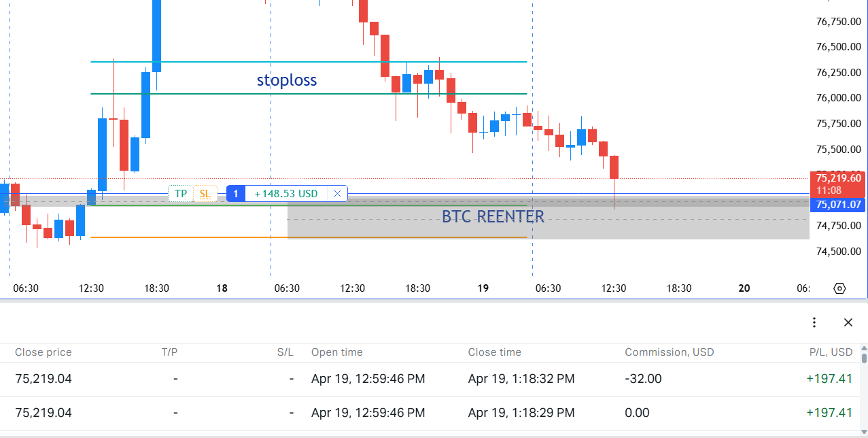
Task: Sort by Close price column header
Action: click(44, 352)
